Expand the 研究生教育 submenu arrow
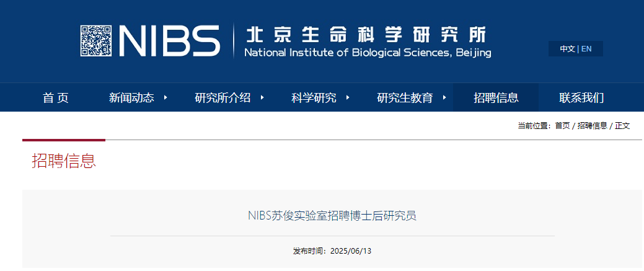644x271 pixels. [x=444, y=97]
